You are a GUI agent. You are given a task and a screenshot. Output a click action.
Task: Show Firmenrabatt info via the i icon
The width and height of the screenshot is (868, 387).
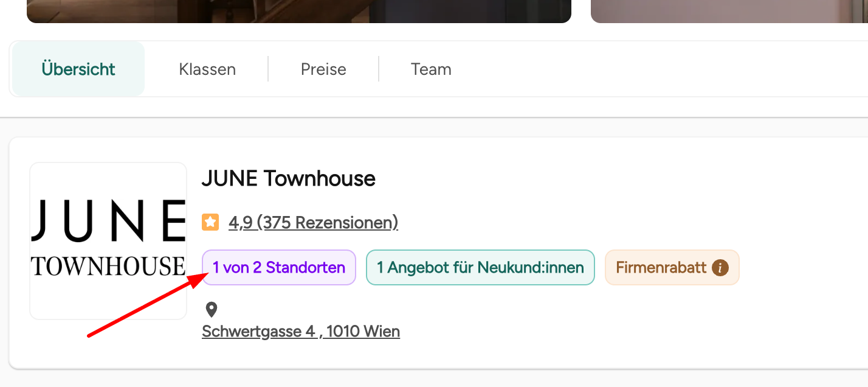[x=720, y=267]
